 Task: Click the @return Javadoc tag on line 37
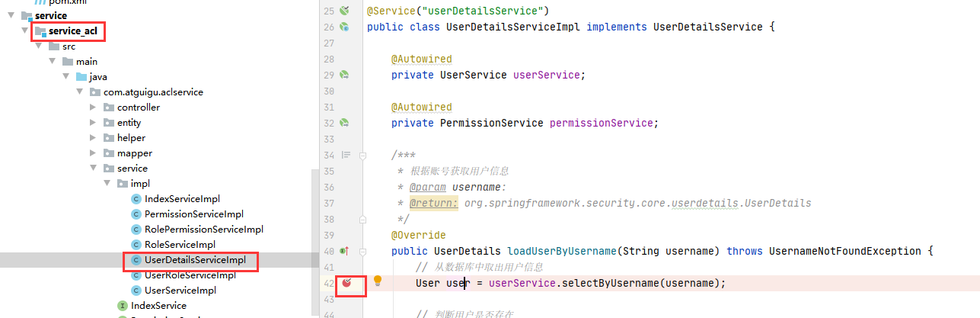433,203
